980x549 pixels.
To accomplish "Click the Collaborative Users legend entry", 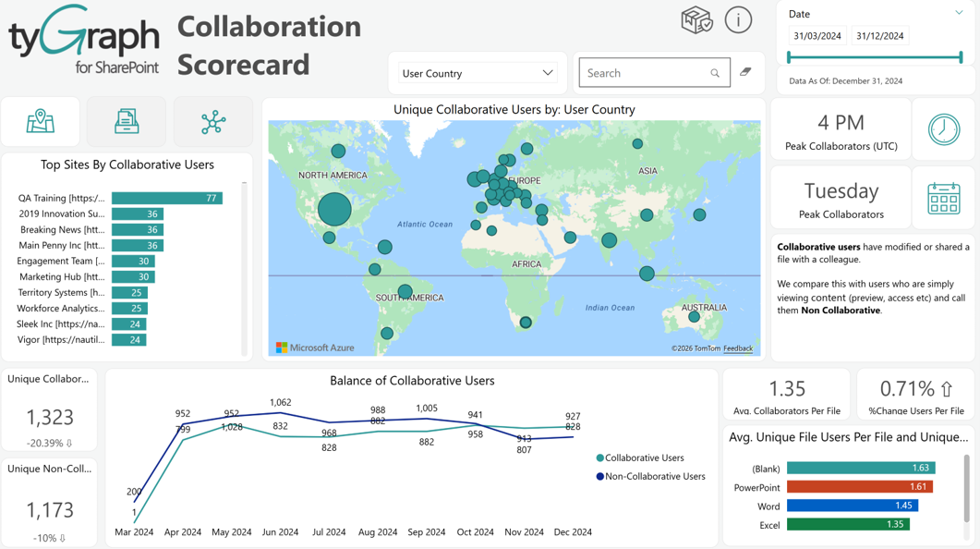I will click(x=640, y=457).
